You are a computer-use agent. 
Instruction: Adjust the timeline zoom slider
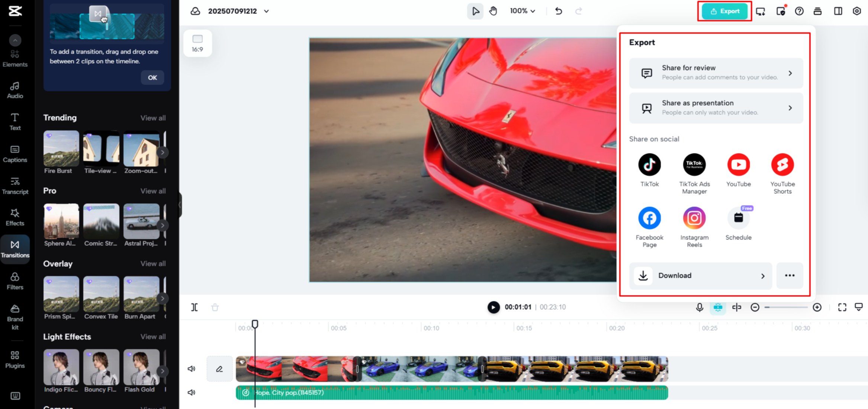pos(786,307)
